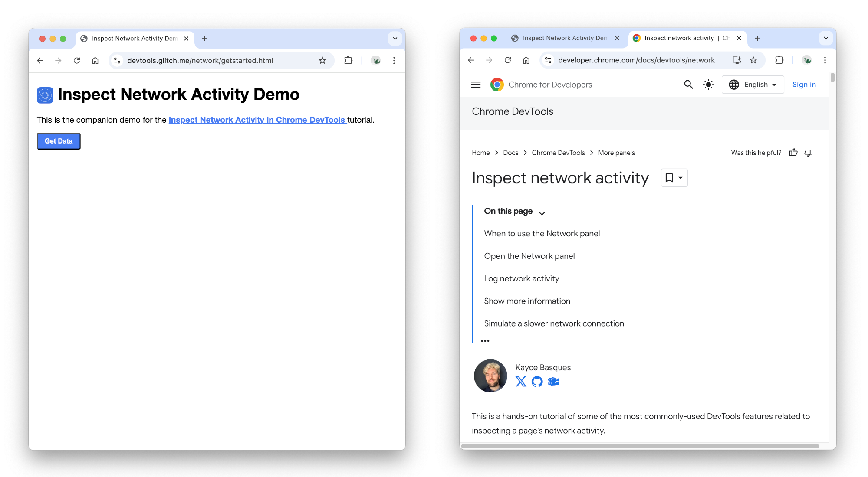Click the 'Inspect Network Activity In Chrome DevTools' link
Screen dimensions: 868x477
[257, 120]
